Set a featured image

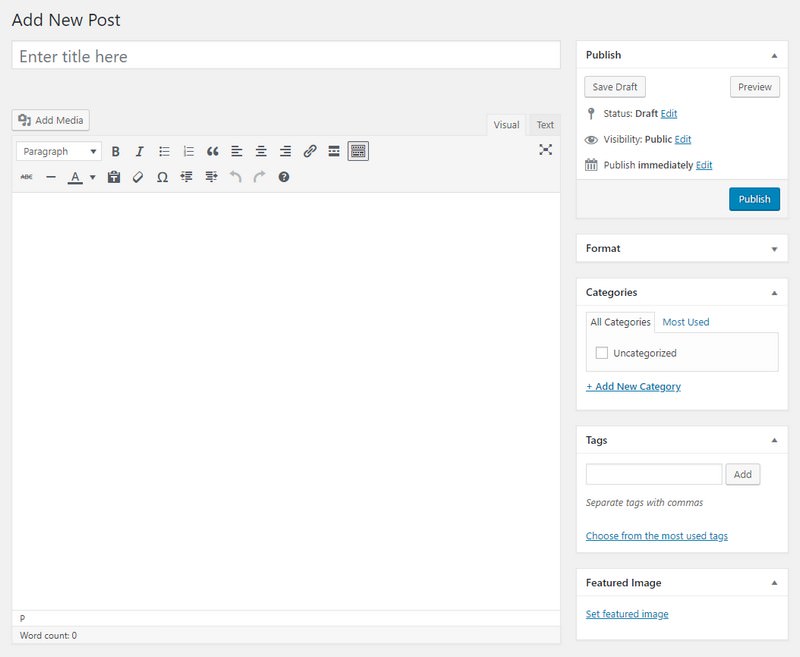pos(627,613)
